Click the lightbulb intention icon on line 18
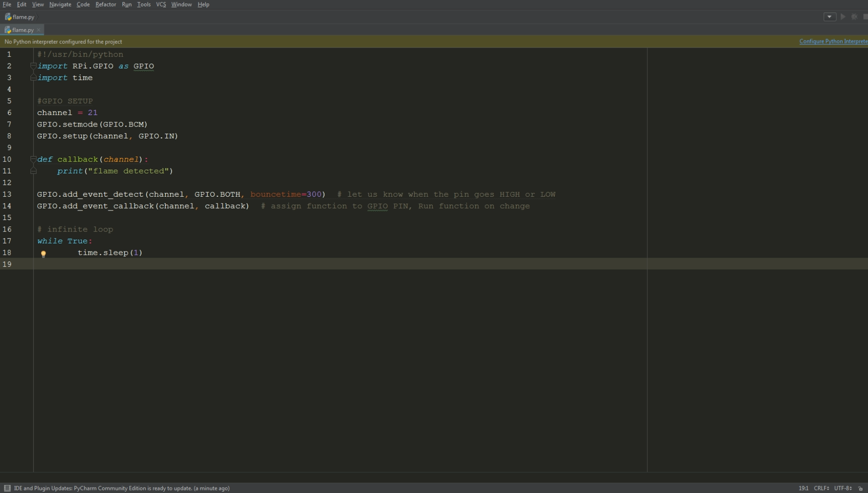 coord(43,254)
